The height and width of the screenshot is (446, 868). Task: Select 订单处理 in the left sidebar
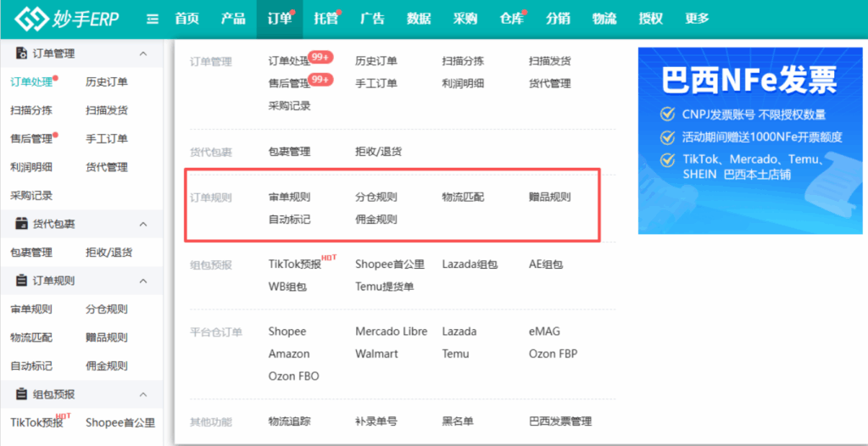point(31,82)
